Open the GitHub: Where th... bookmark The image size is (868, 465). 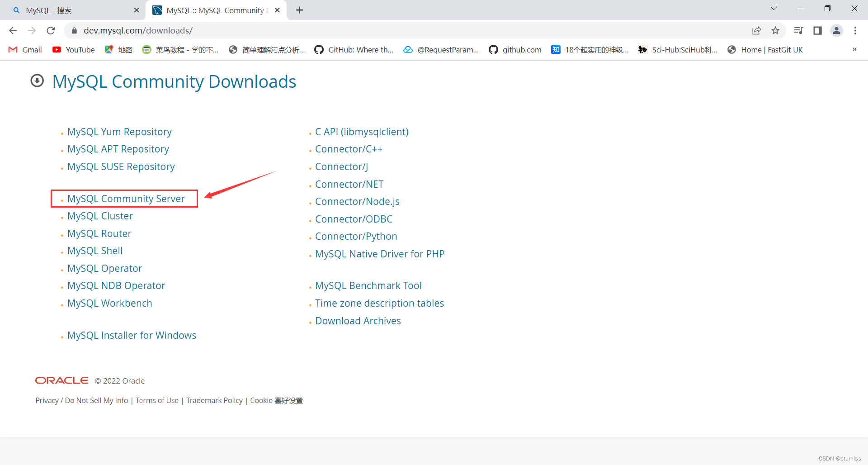click(x=354, y=50)
